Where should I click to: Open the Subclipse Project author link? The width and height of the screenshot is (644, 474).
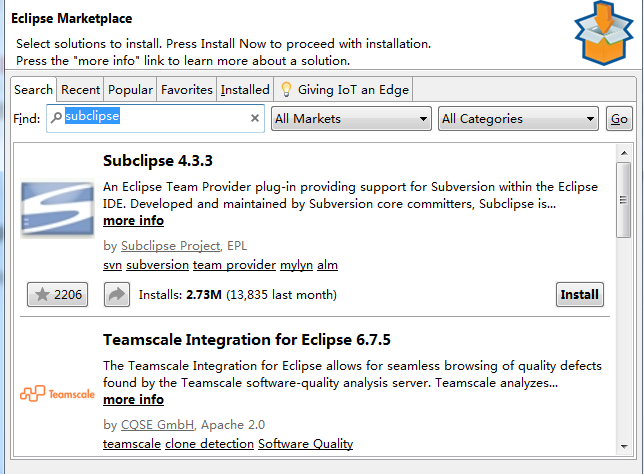(x=170, y=246)
